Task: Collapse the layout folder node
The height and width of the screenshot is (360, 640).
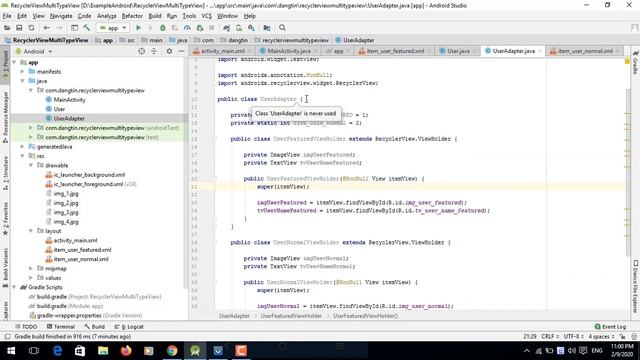Action: [31, 231]
